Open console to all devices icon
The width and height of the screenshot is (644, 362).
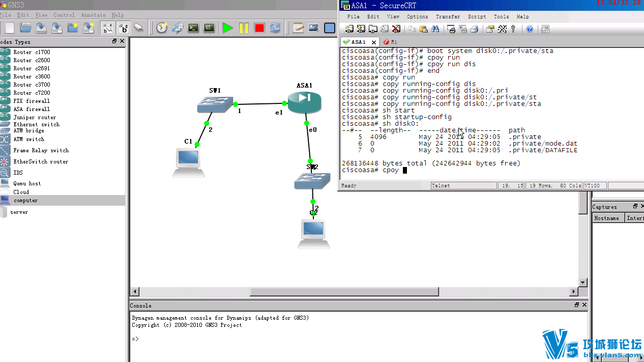click(x=193, y=28)
